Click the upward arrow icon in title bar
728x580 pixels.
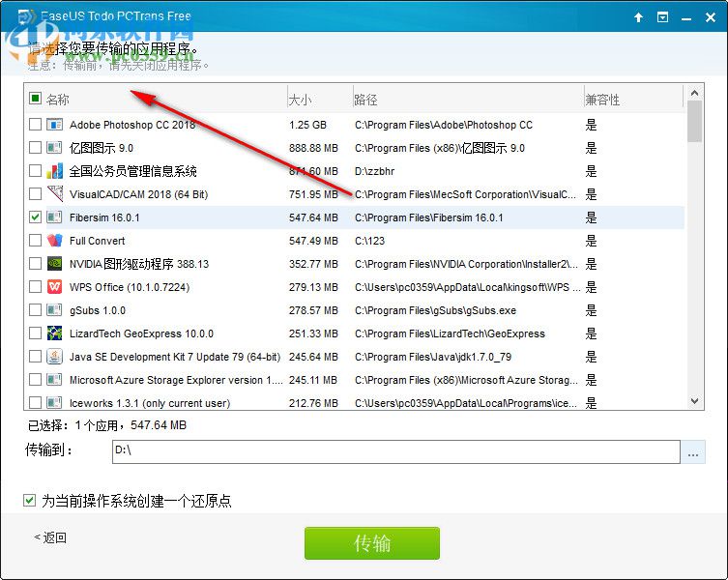638,17
